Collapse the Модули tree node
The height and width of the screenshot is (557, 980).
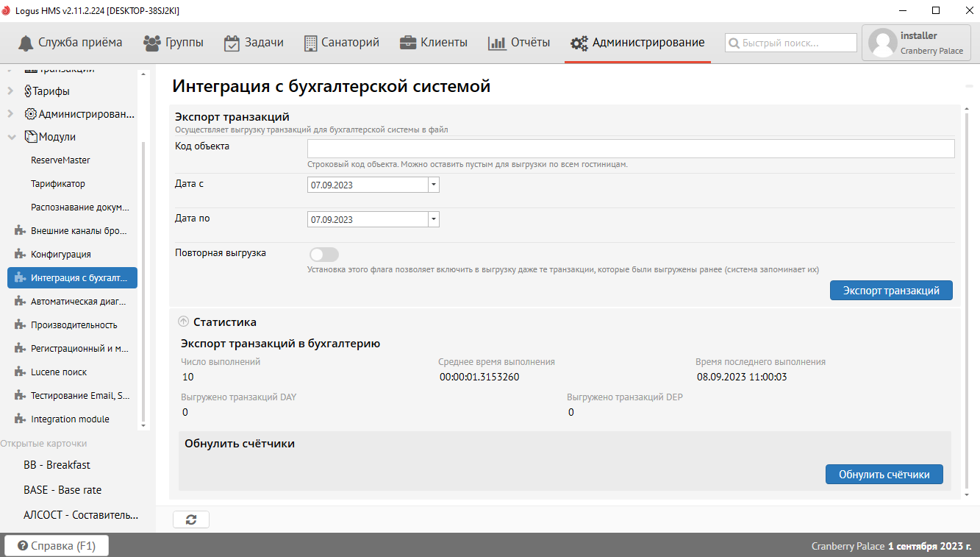click(x=11, y=137)
